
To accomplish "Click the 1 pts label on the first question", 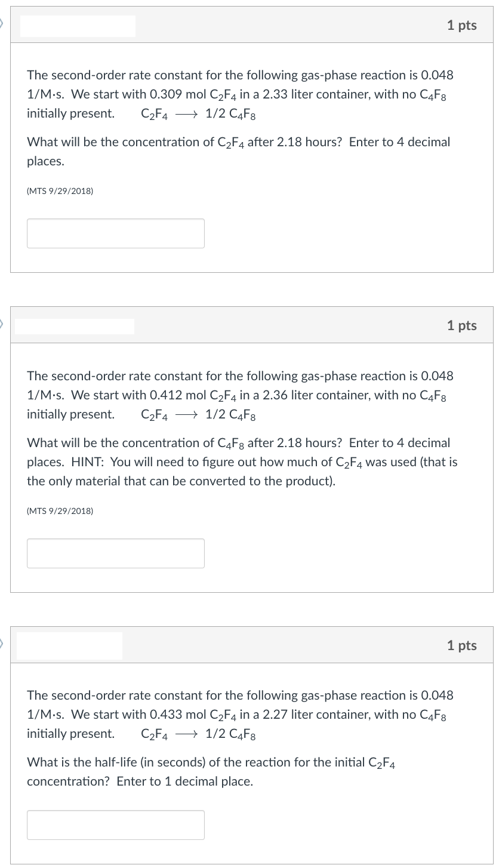I will 462,25.
